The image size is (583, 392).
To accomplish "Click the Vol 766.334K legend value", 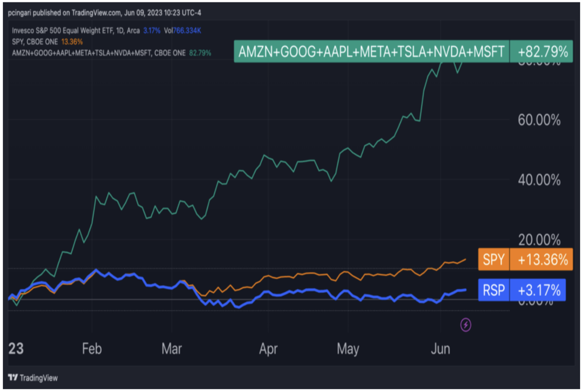I will pos(182,31).
